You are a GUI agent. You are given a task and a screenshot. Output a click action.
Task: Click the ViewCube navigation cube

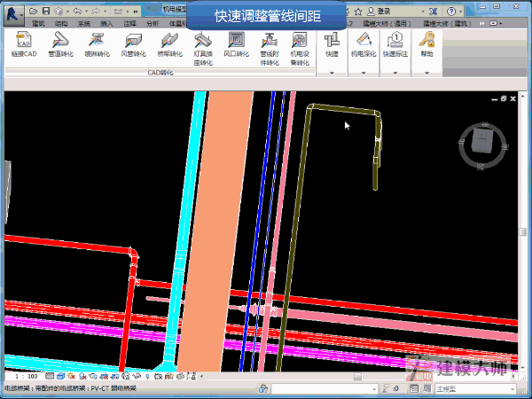pyautogui.click(x=483, y=142)
